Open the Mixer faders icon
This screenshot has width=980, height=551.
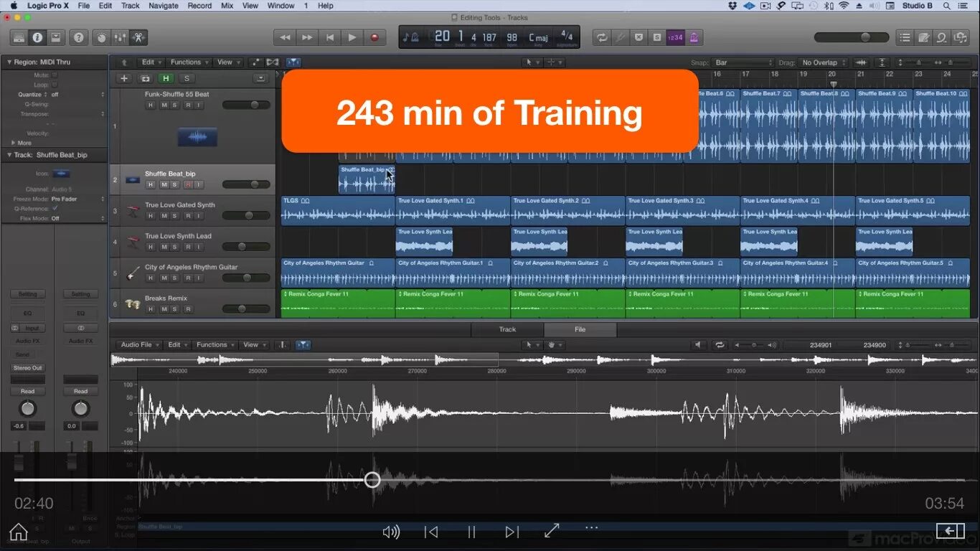(120, 37)
